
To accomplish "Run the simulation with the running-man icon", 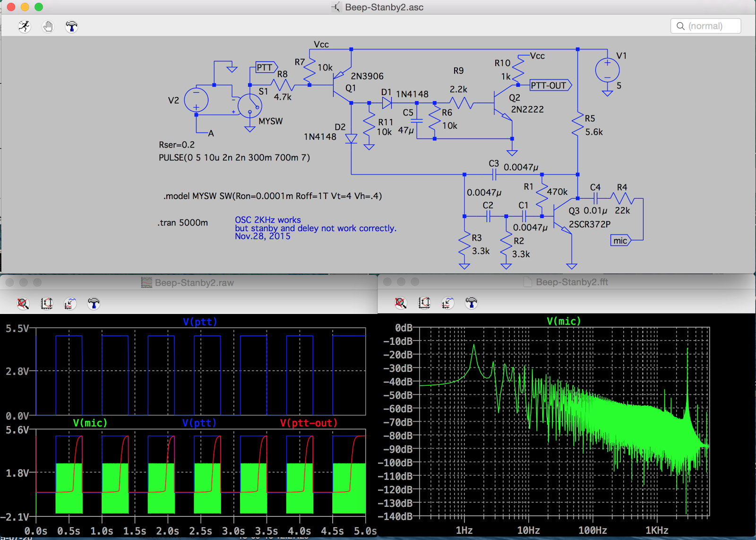I will tap(24, 26).
